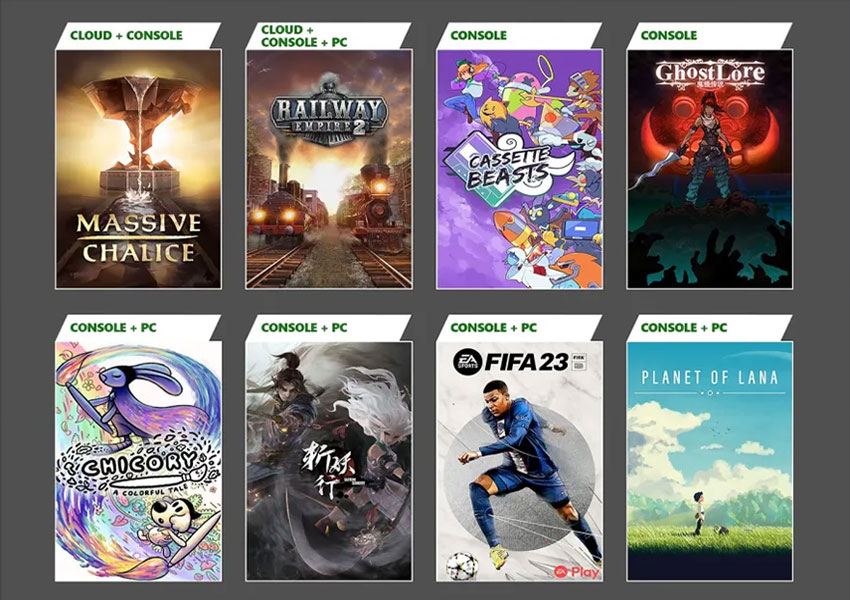The image size is (850, 600).
Task: Click the Railway Empire 2 logo emblem
Action: click(329, 114)
